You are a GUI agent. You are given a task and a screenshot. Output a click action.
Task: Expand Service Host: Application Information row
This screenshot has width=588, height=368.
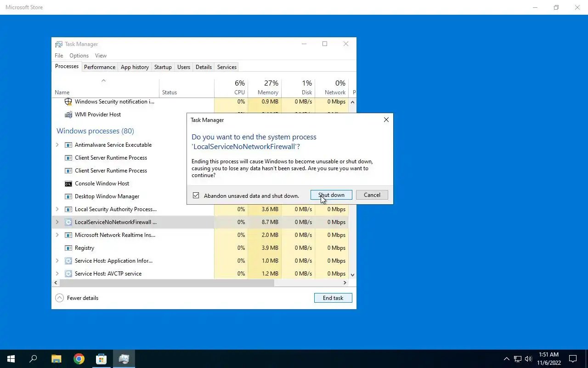coord(57,261)
